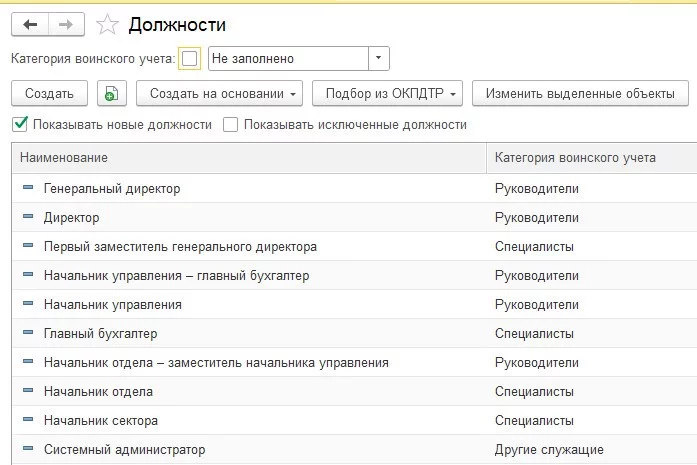Viewport: 697px width, 465px height.
Task: Expand the Подбор из ОКПДТР menu
Action: (x=388, y=93)
